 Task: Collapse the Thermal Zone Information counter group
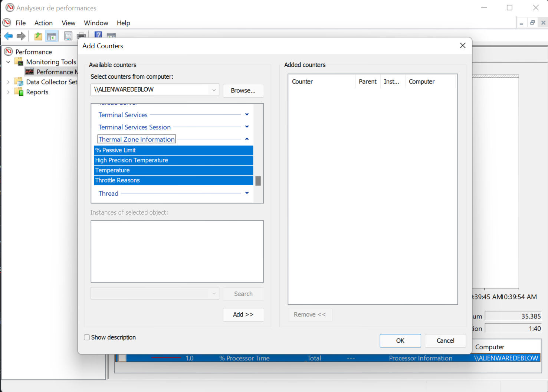(x=247, y=138)
